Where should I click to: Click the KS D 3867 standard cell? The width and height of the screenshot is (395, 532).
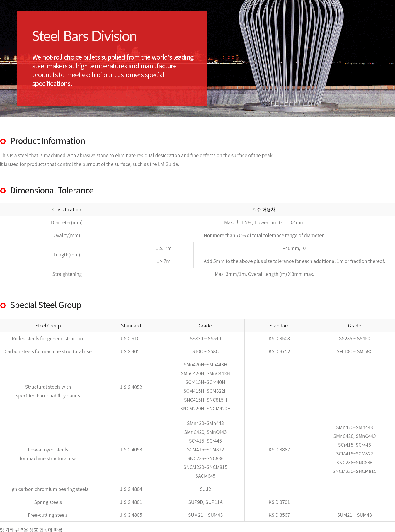(x=279, y=450)
